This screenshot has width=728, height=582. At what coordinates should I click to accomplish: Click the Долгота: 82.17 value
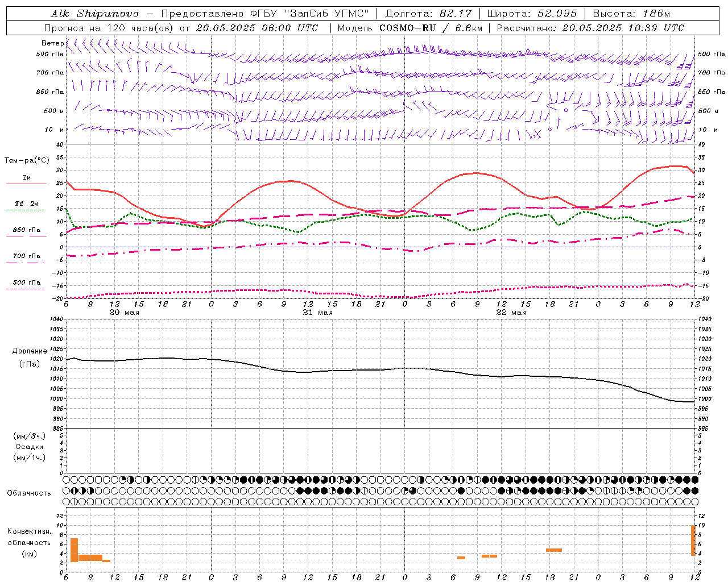tap(430, 14)
